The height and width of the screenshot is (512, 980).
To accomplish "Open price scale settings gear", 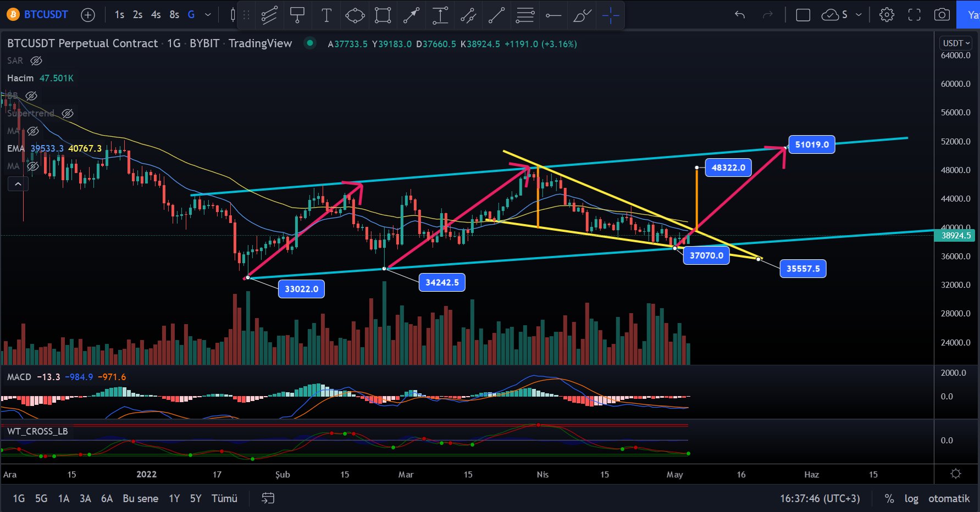I will pos(956,474).
